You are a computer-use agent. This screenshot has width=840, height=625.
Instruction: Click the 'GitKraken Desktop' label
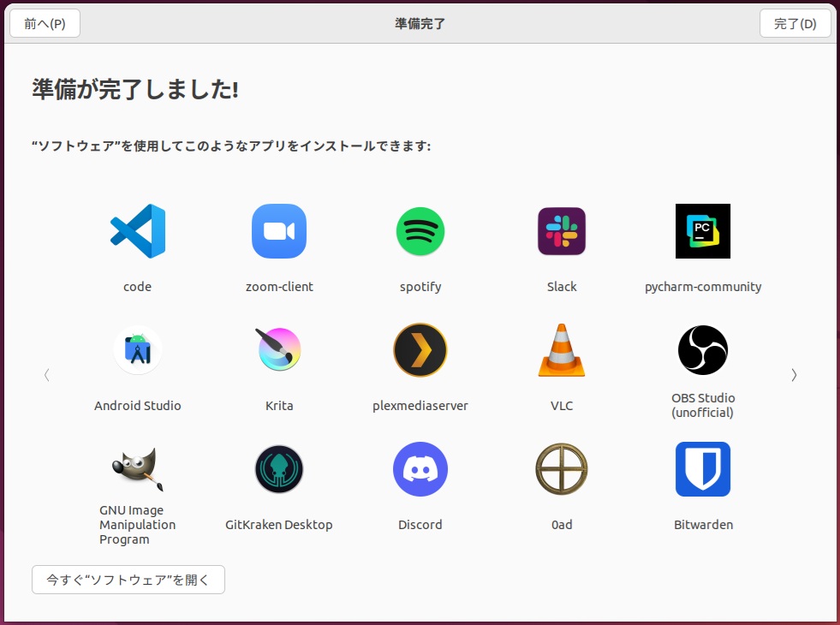point(279,525)
